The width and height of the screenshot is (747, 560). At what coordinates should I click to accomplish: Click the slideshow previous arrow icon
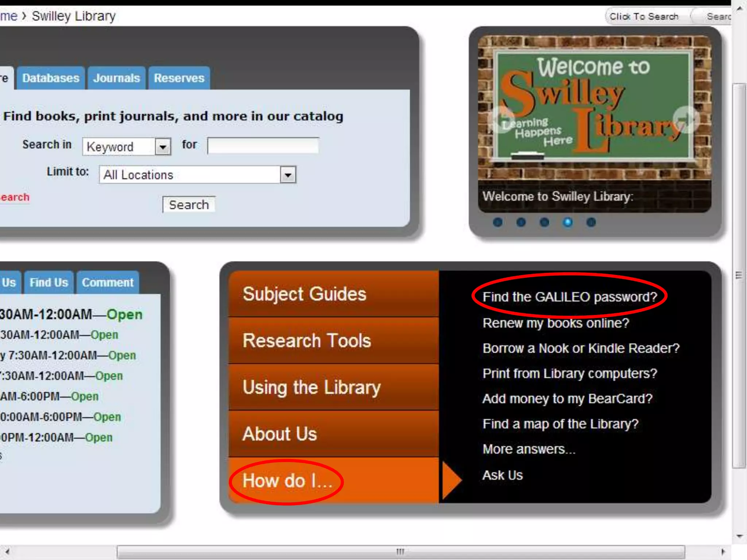pos(504,119)
